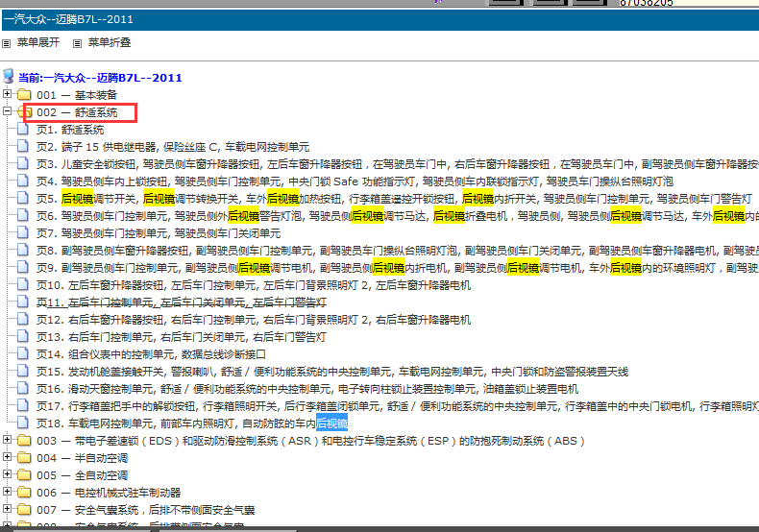Click the icon beside 菜单展开
Screen dimensions: 759x532
(7, 43)
